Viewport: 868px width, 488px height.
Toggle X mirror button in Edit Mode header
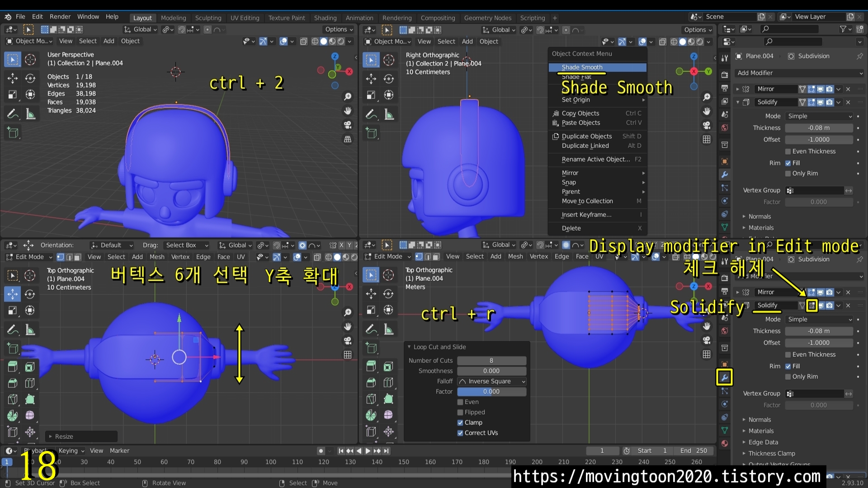point(342,245)
